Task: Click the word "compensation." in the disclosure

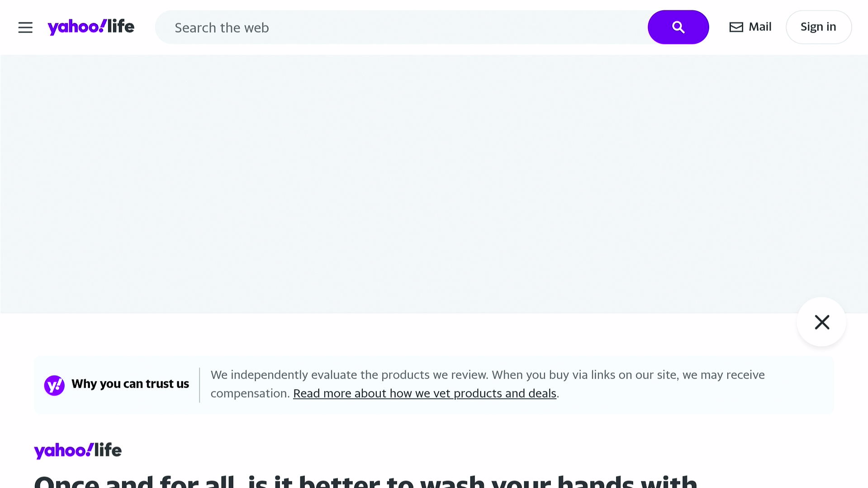Action: click(250, 393)
